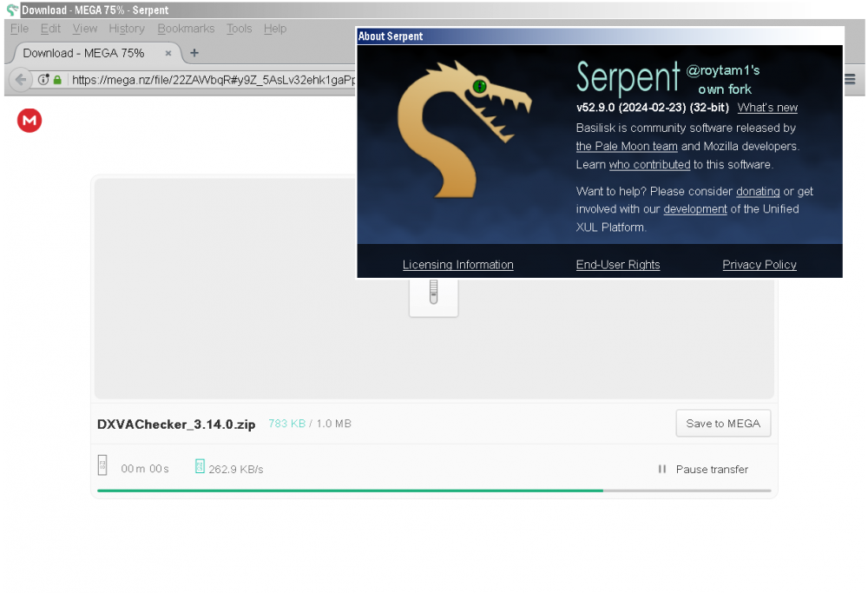Open the hamburger menu at toolbar right

coord(850,80)
